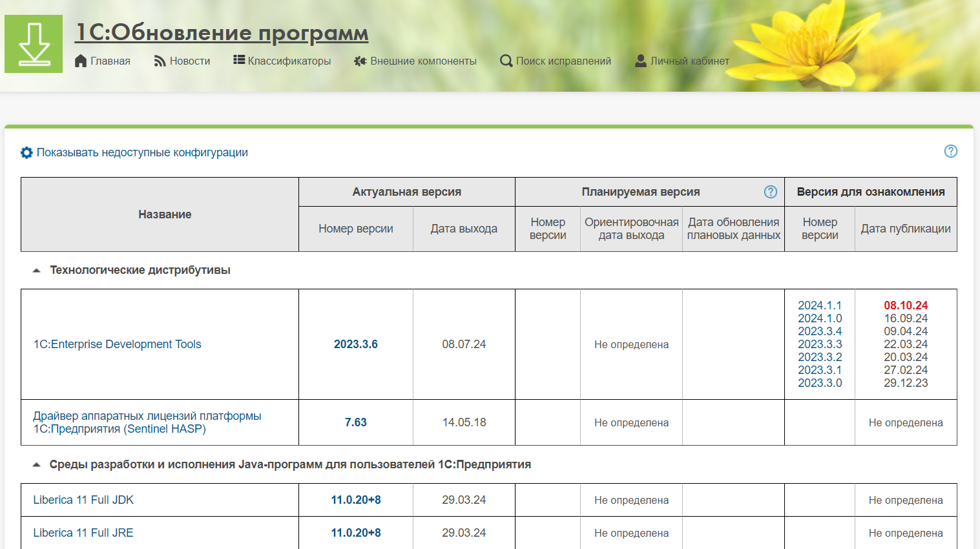Viewport: 980px width, 549px height.
Task: Click the Ориентировочная дата выхода subheader
Action: pos(631,229)
